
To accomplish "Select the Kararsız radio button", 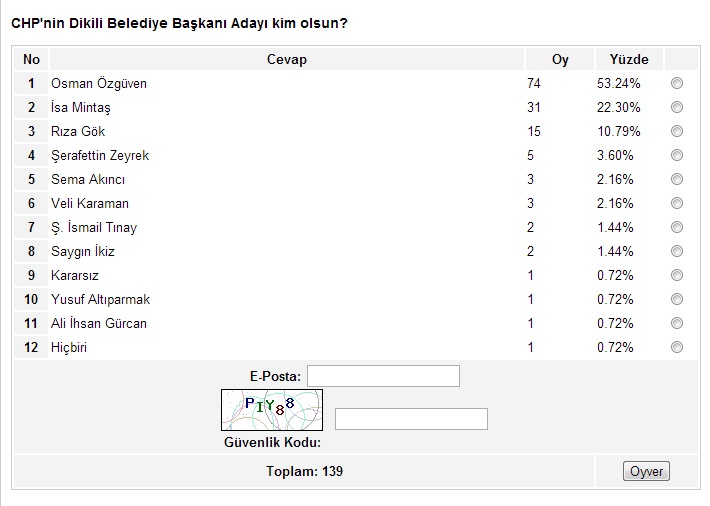I will (x=677, y=275).
